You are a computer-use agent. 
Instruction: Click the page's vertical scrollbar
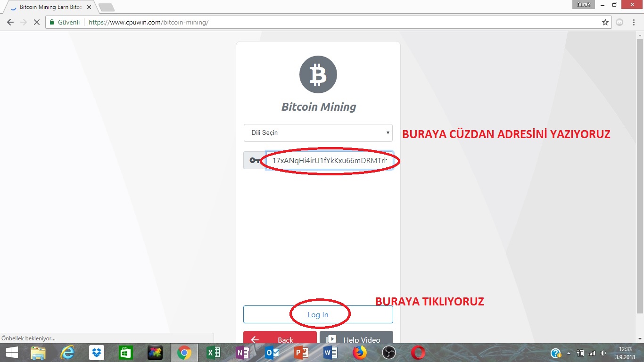[640, 177]
